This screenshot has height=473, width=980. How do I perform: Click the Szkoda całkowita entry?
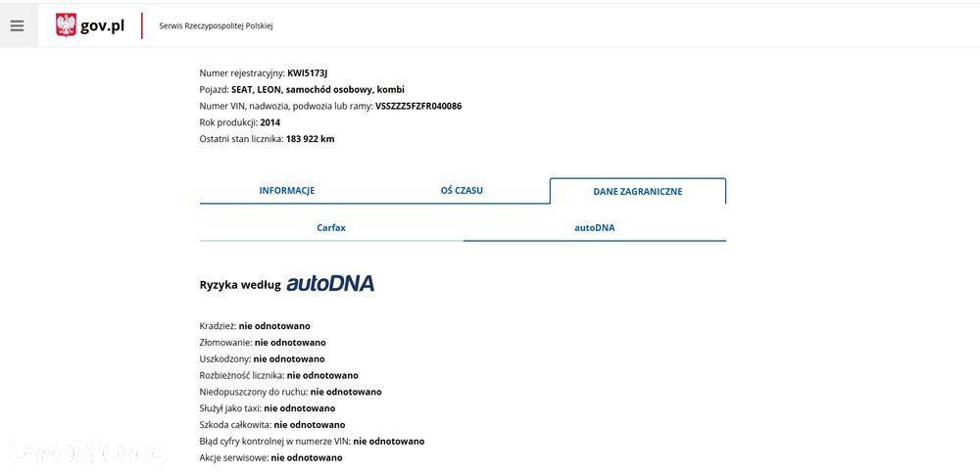coord(271,425)
